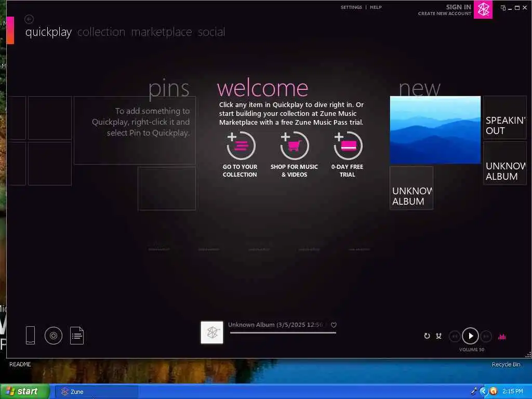
Task: Click Sign In
Action: point(458,7)
